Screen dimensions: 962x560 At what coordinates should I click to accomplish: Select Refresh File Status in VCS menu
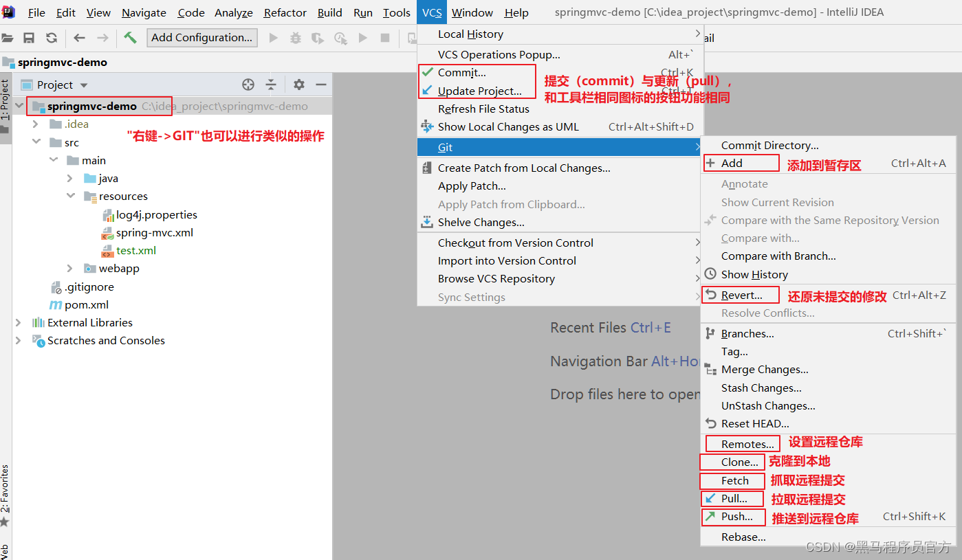coord(560,109)
